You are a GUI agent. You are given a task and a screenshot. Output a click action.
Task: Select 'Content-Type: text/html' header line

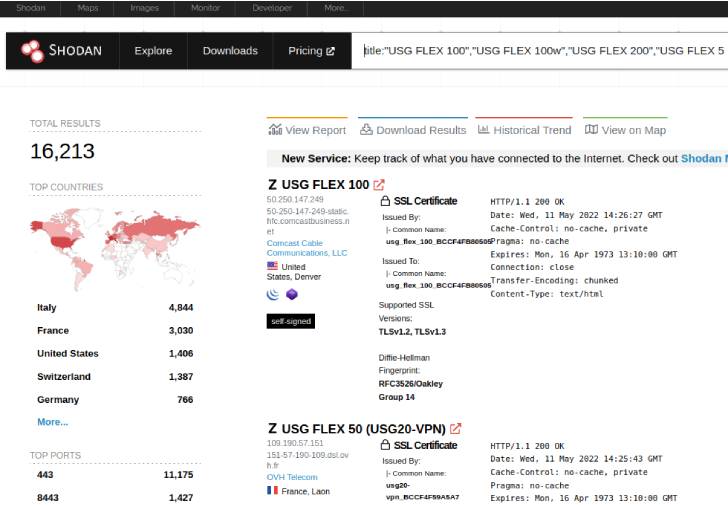(547, 293)
